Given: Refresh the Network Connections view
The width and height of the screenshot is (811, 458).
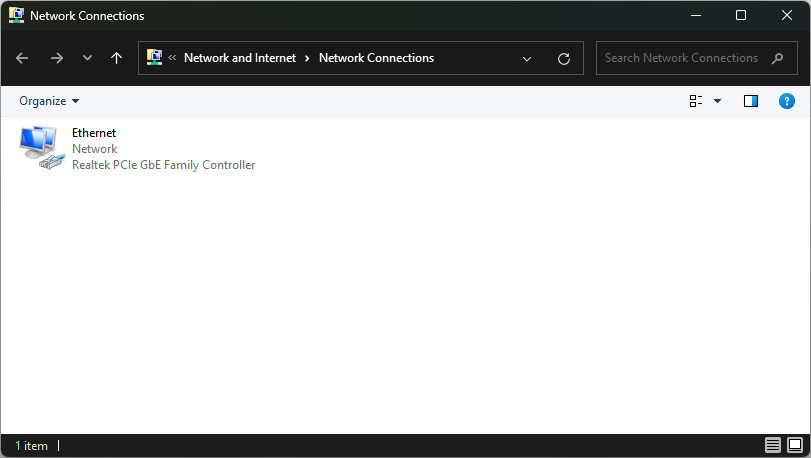Looking at the screenshot, I should [564, 58].
